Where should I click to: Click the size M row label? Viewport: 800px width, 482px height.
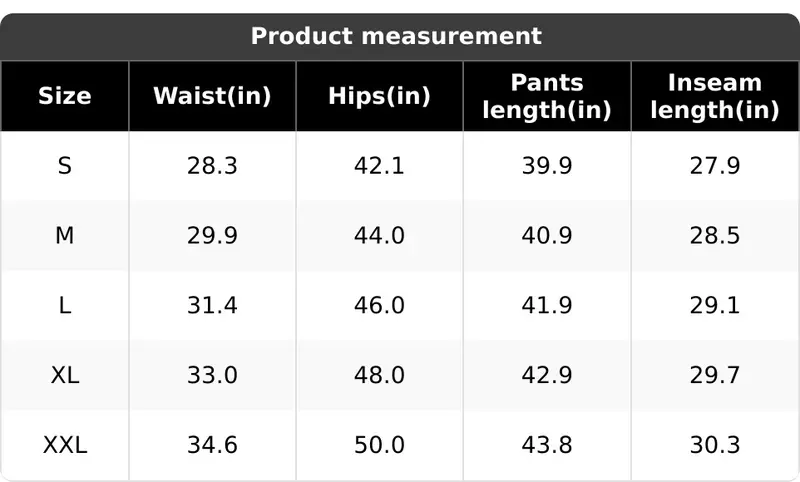[x=65, y=236]
